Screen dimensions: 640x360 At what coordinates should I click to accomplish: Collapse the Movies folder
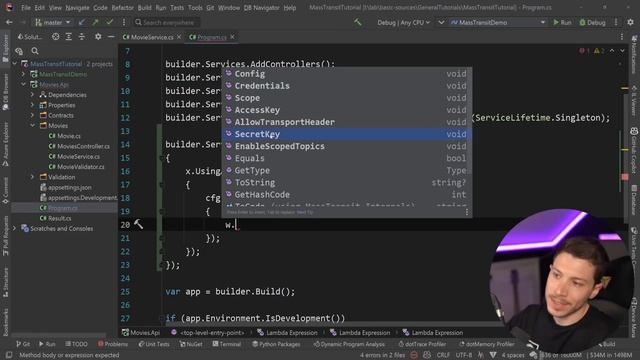[x=33, y=126]
